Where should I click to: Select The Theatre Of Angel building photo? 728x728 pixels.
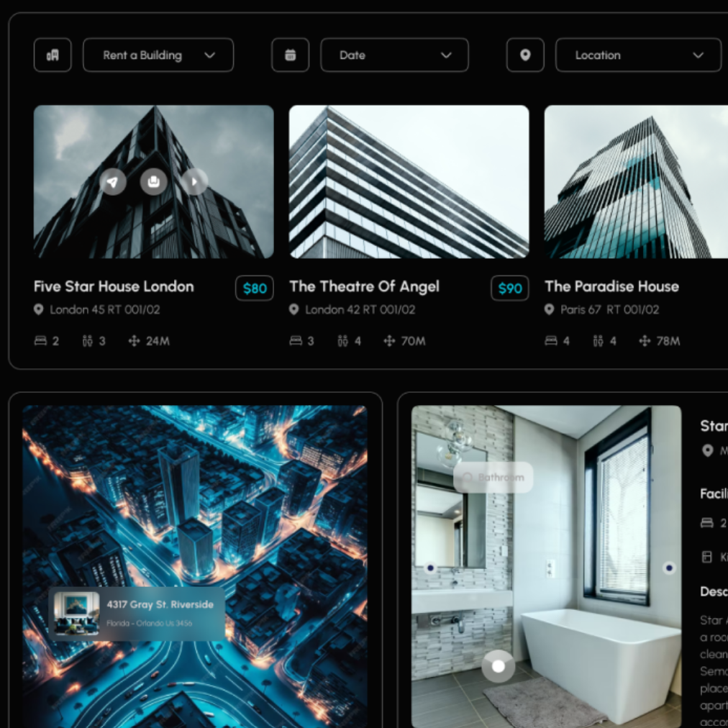pyautogui.click(x=409, y=181)
